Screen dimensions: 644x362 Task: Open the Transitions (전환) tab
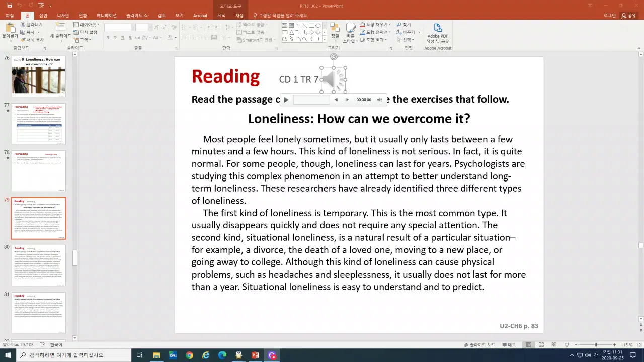tap(83, 16)
